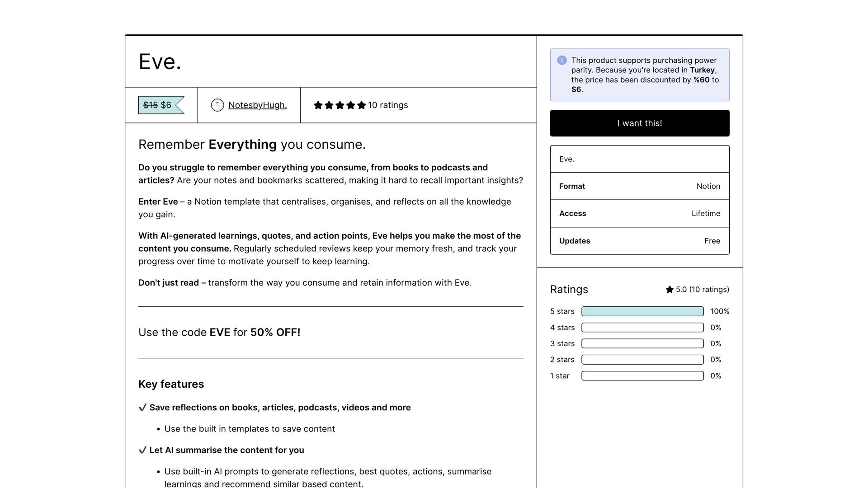Click the 4 stars rating bar
Screen dimensions: 868x488
[x=642, y=328]
